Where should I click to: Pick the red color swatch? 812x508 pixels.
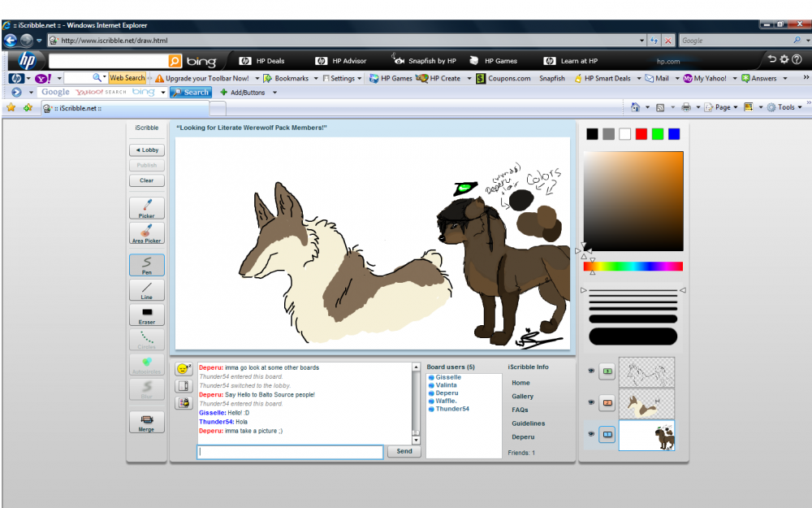641,134
